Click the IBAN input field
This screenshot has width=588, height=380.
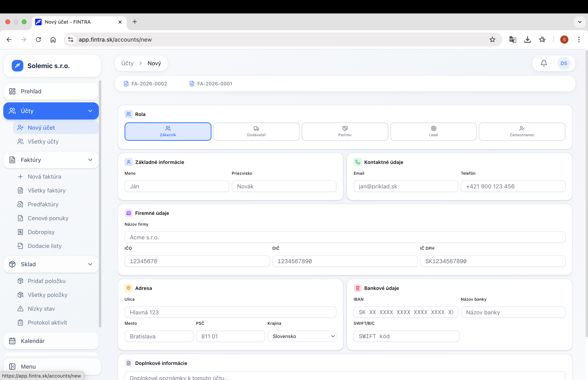pos(405,312)
